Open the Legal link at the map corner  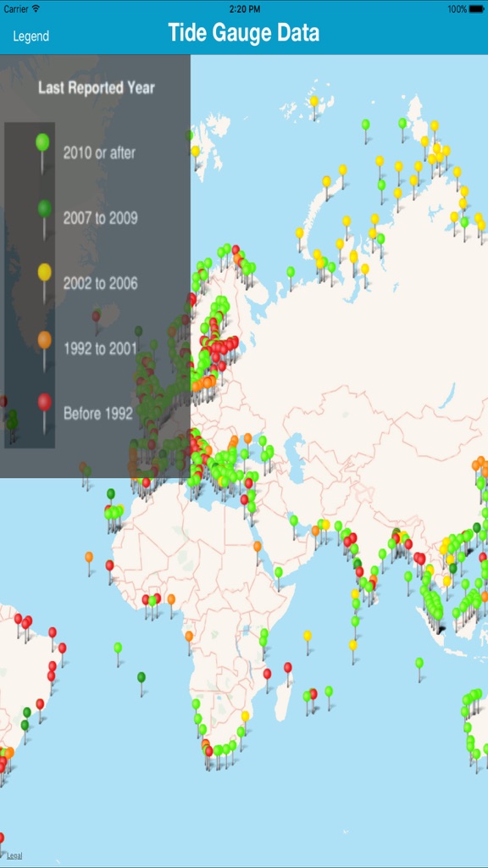pos(14,856)
